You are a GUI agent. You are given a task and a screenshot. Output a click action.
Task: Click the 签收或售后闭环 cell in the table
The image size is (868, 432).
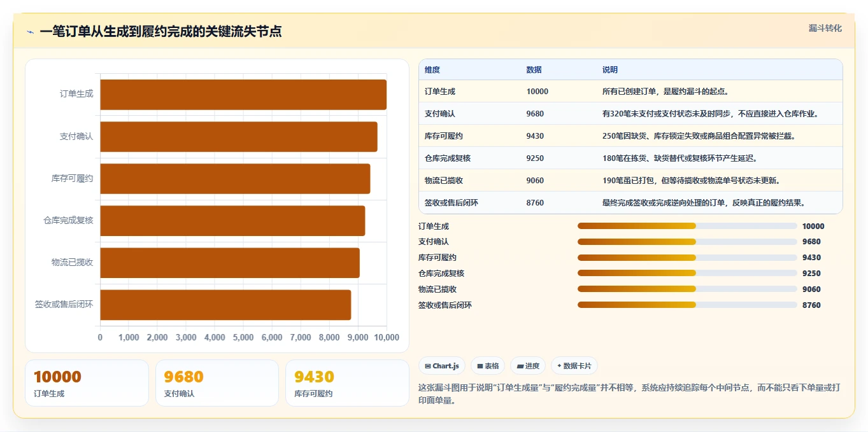coord(452,202)
